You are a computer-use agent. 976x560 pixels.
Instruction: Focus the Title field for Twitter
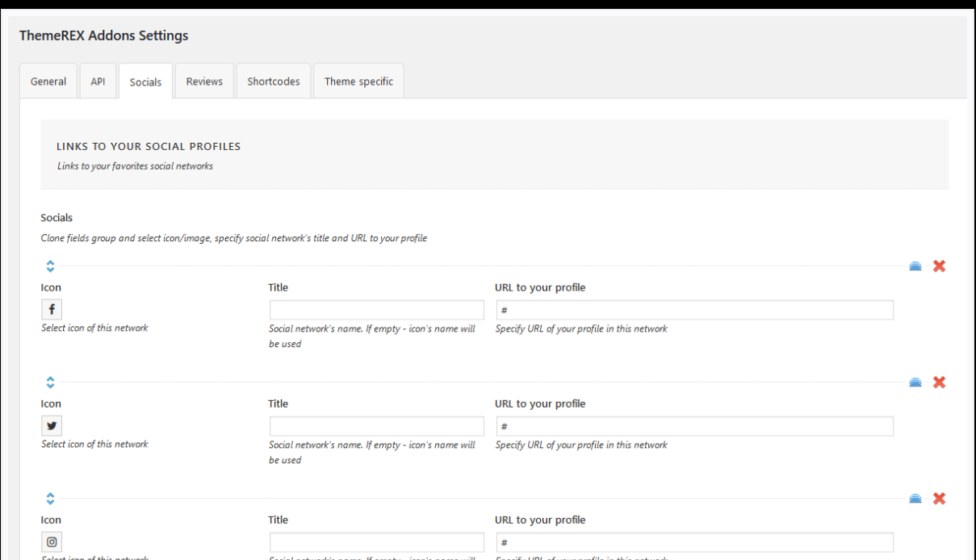(376, 426)
